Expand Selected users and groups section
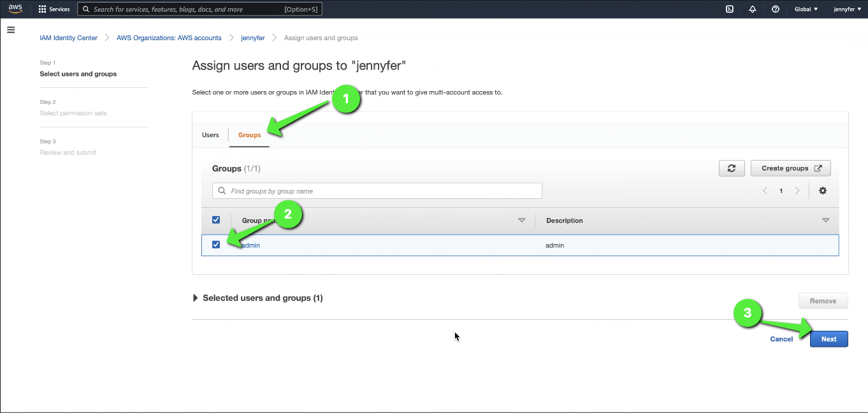 [258, 298]
